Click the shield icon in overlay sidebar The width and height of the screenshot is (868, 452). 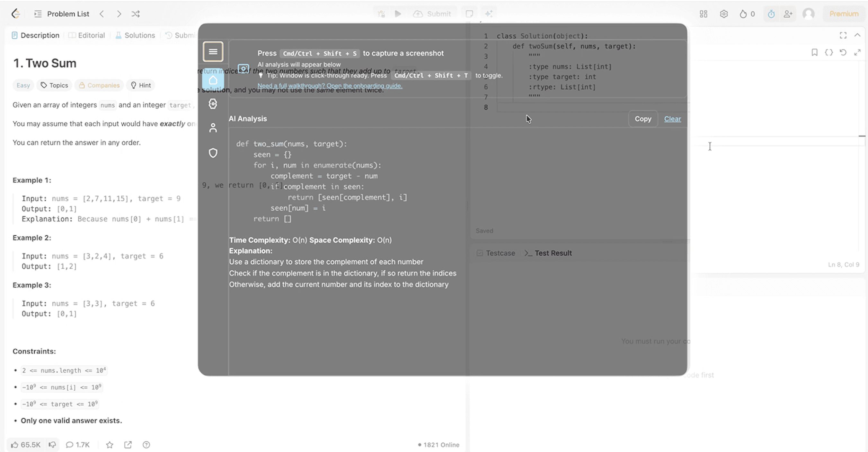coord(213,153)
